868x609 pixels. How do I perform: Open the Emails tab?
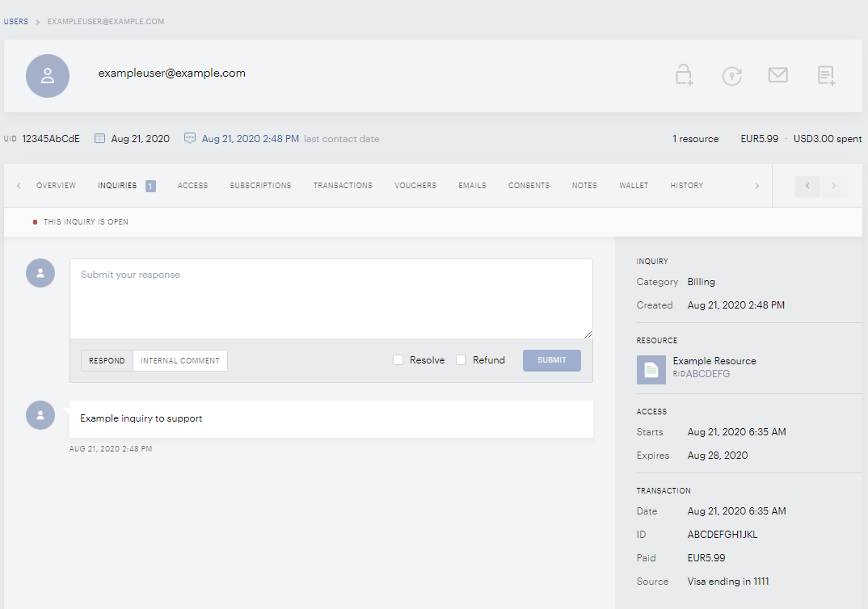472,185
